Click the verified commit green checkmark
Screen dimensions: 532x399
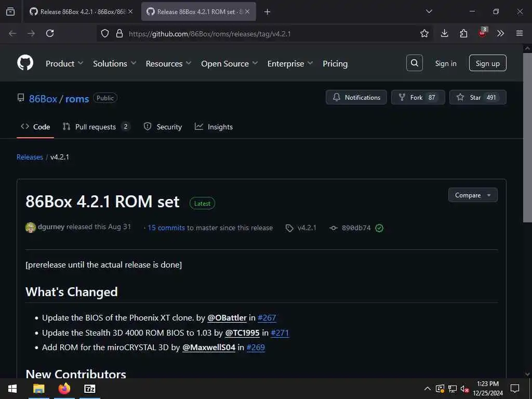click(x=379, y=228)
